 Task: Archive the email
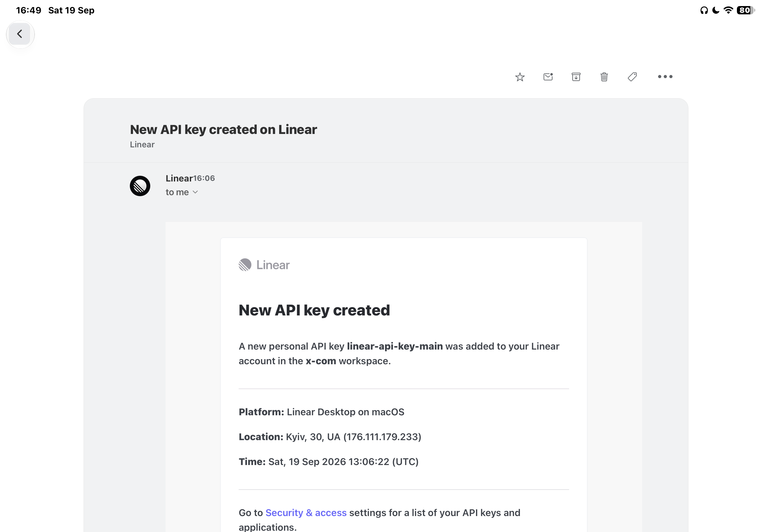point(576,77)
